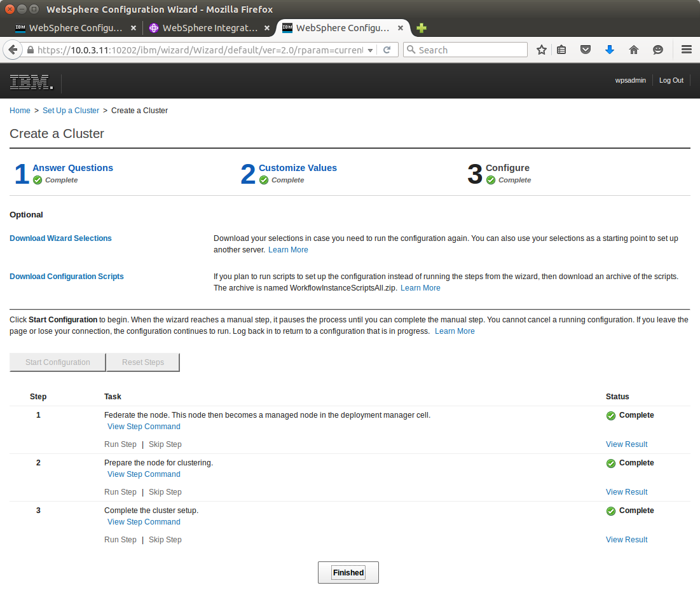The height and width of the screenshot is (597, 700).
Task: Click Run Step for step 1
Action: click(120, 445)
